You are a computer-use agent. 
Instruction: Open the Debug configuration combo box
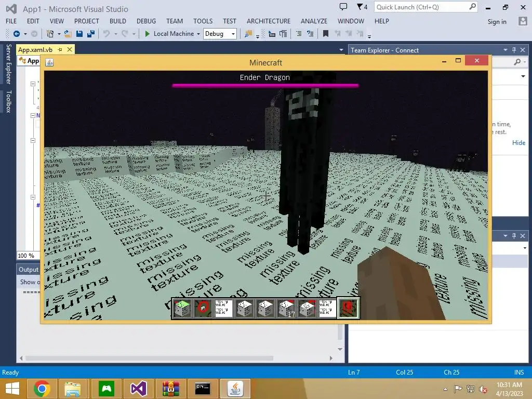pos(220,34)
